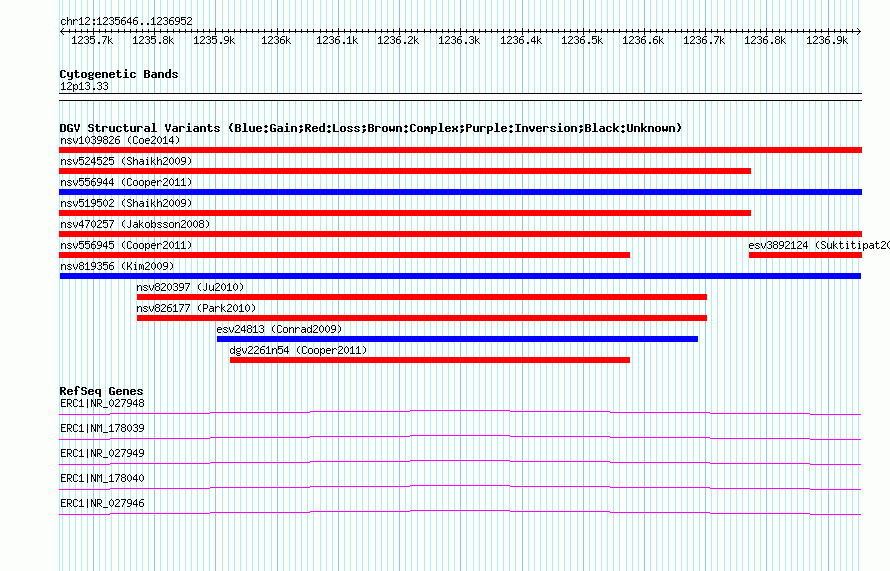Click the nsv820397 (Ju2010) label
Screen dimensions: 890x571
190,287
